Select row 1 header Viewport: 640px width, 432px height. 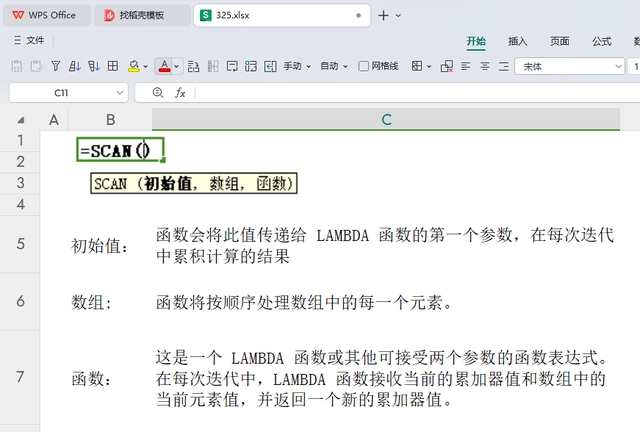pos(20,141)
